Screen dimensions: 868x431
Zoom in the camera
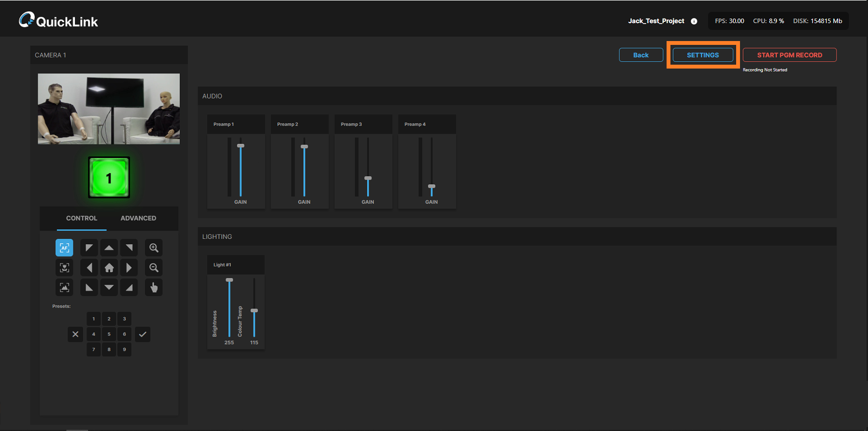click(x=154, y=248)
